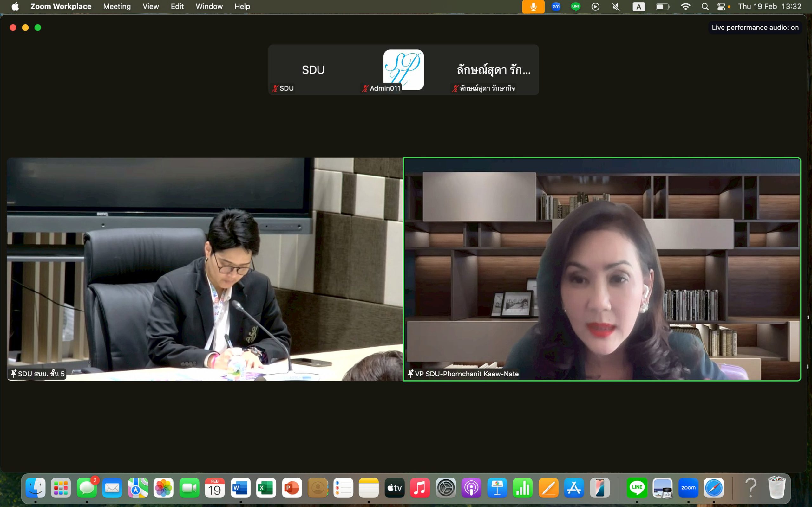Screen dimensions: 812x507
Task: Open the Zoom status icon in menu bar
Action: click(556, 7)
